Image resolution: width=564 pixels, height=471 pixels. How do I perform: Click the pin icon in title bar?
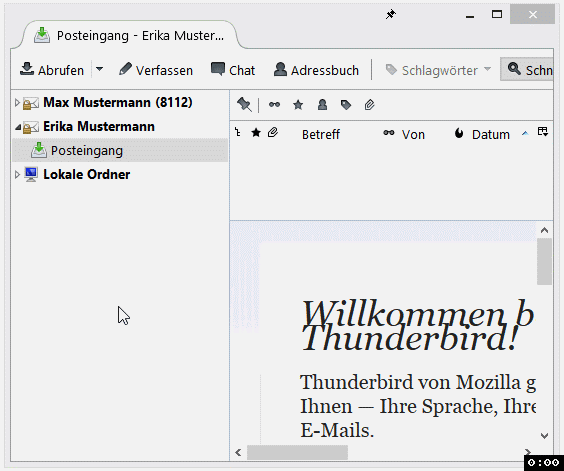pos(391,14)
